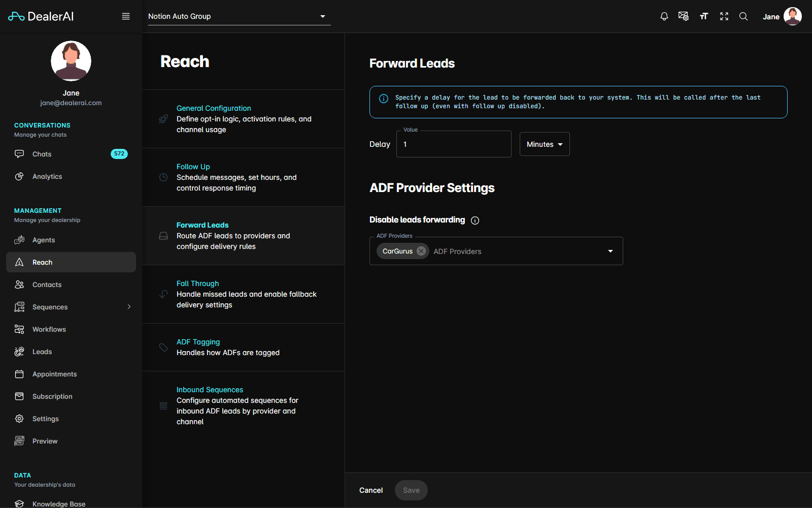Click the info icon in delay notice
This screenshot has height=508, width=812.
click(x=384, y=99)
